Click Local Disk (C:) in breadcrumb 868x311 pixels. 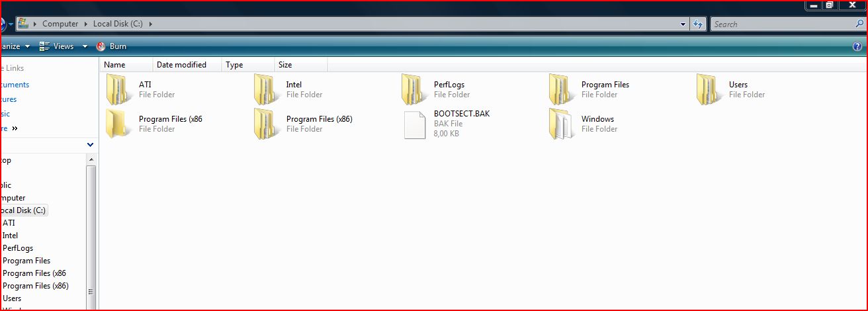pos(118,24)
